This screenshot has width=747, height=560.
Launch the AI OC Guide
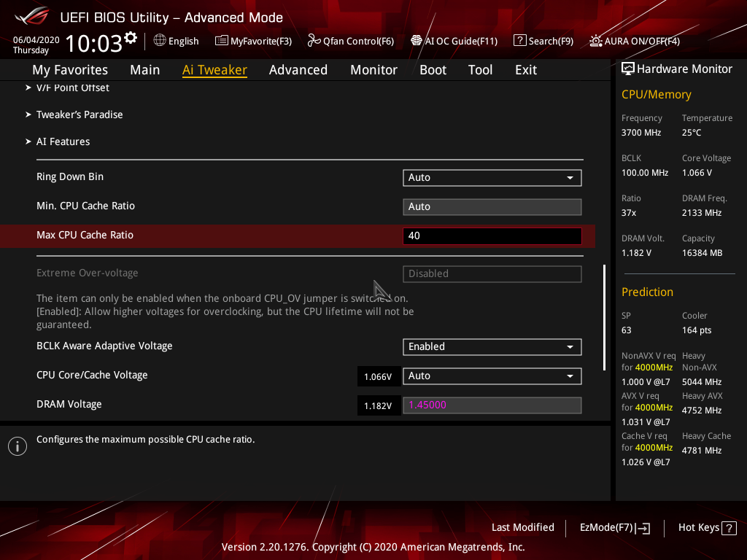[454, 41]
